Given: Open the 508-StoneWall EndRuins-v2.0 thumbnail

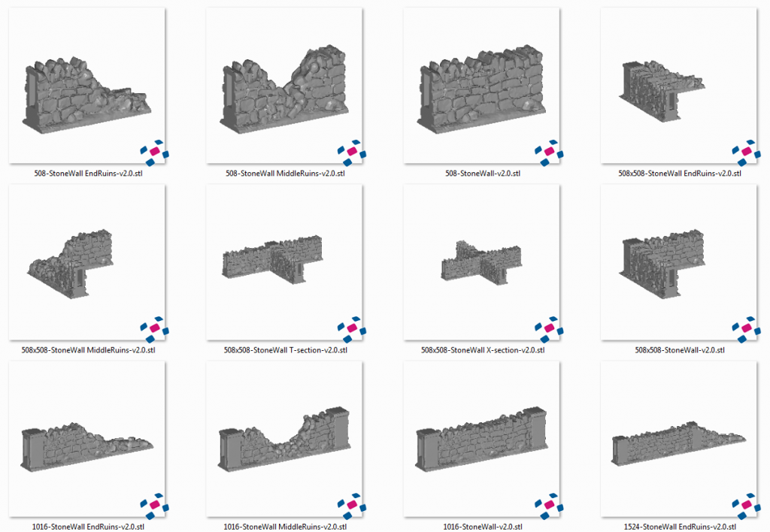Looking at the screenshot, I should [x=85, y=86].
